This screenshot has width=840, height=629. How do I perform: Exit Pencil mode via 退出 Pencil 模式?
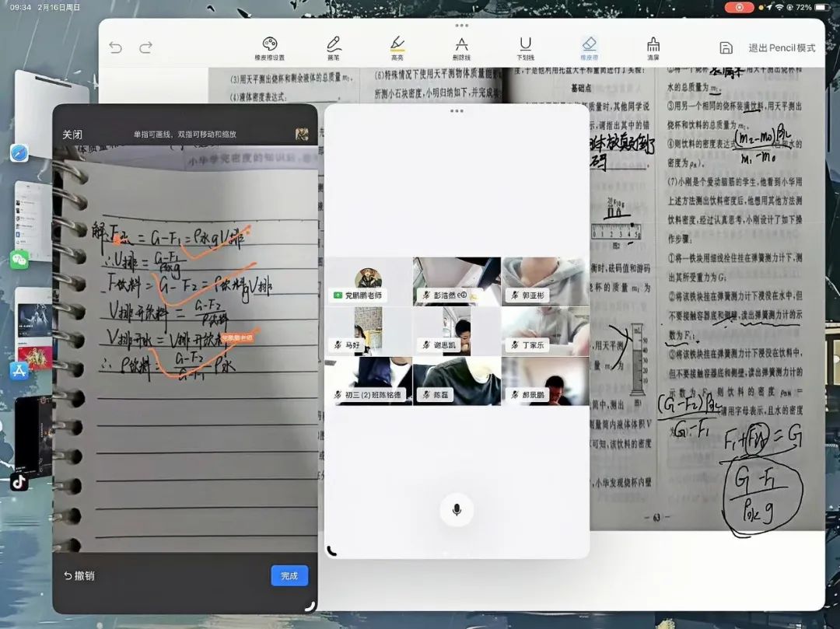click(782, 47)
